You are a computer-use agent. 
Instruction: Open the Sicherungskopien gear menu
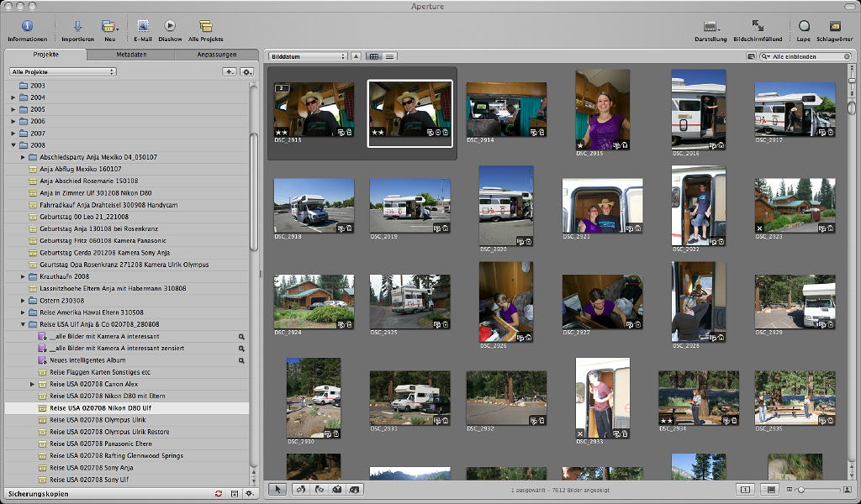250,494
